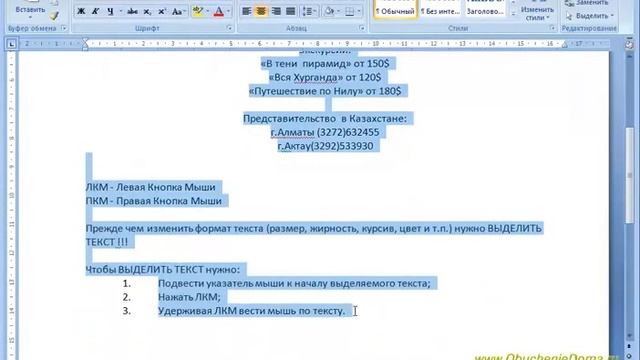Toggle ruler visibility button above scrollbar
The width and height of the screenshot is (640, 360).
pyautogui.click(x=629, y=44)
